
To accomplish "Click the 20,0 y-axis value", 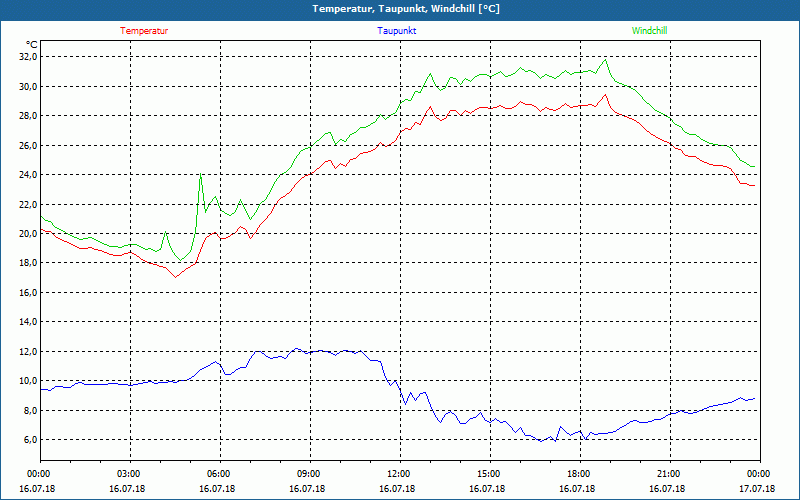I will [x=29, y=233].
